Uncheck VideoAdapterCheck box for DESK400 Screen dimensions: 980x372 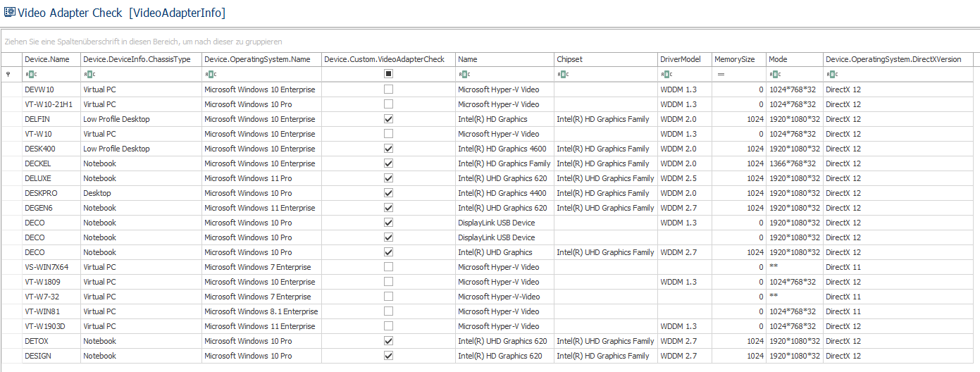388,149
